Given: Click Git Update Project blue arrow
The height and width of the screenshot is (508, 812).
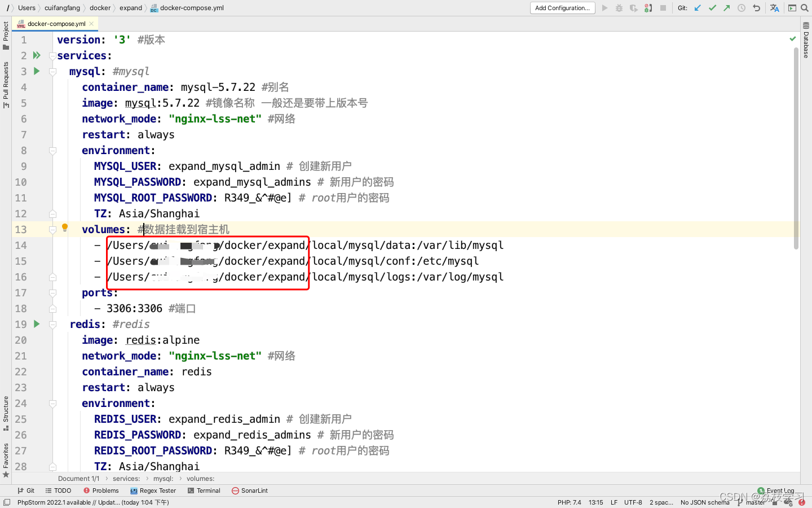Looking at the screenshot, I should coord(698,8).
